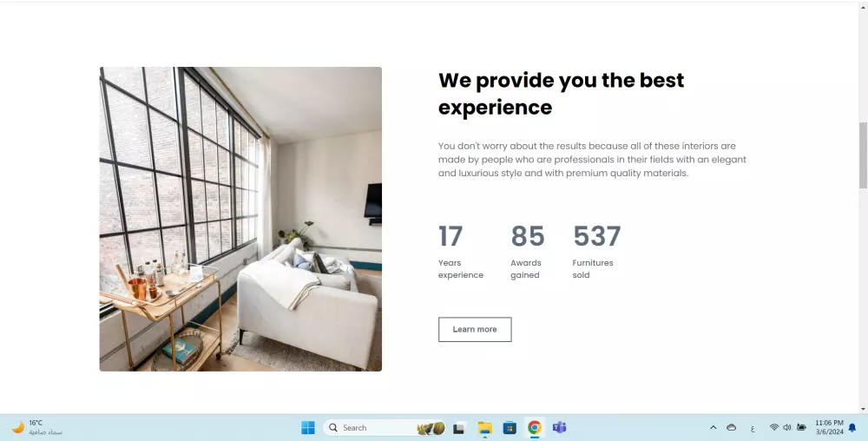868x441 pixels.
Task: Expand hidden system tray icons
Action: pyautogui.click(x=713, y=428)
